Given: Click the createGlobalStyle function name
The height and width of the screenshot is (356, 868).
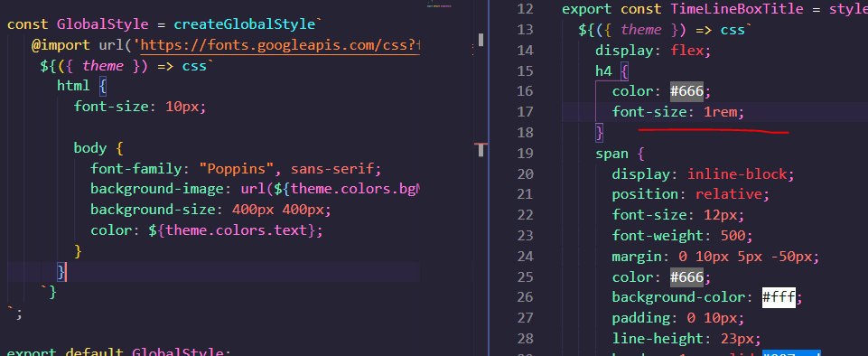Looking at the screenshot, I should click(x=244, y=25).
